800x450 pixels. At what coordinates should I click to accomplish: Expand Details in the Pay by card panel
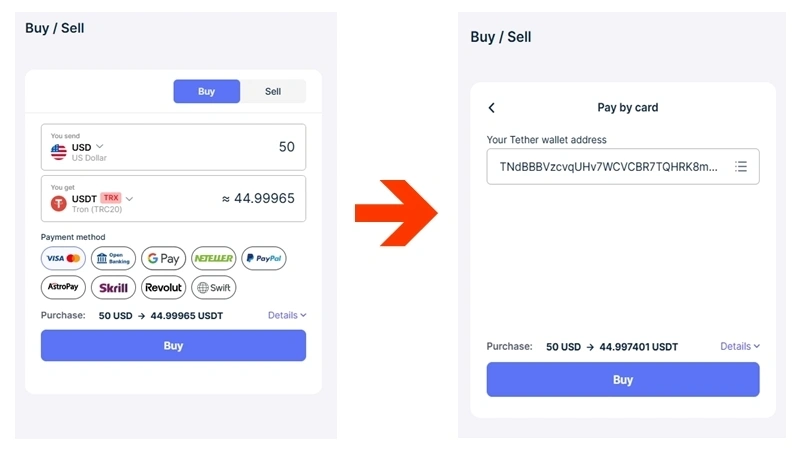coord(740,346)
